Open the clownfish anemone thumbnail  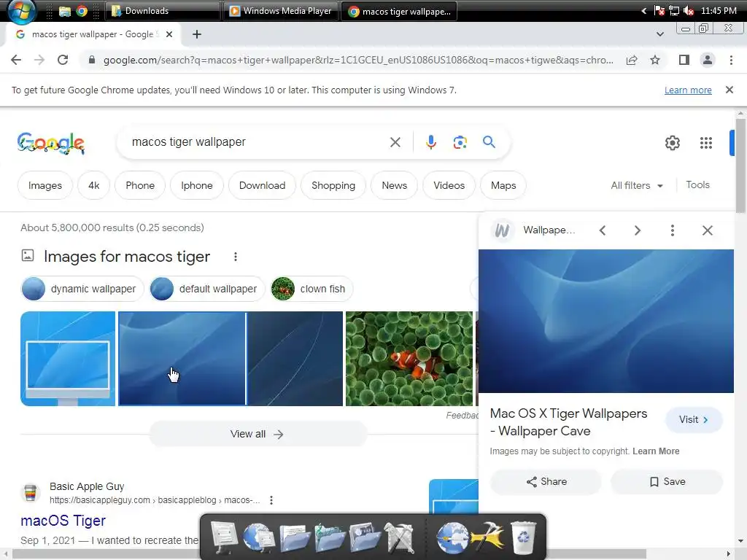(409, 359)
